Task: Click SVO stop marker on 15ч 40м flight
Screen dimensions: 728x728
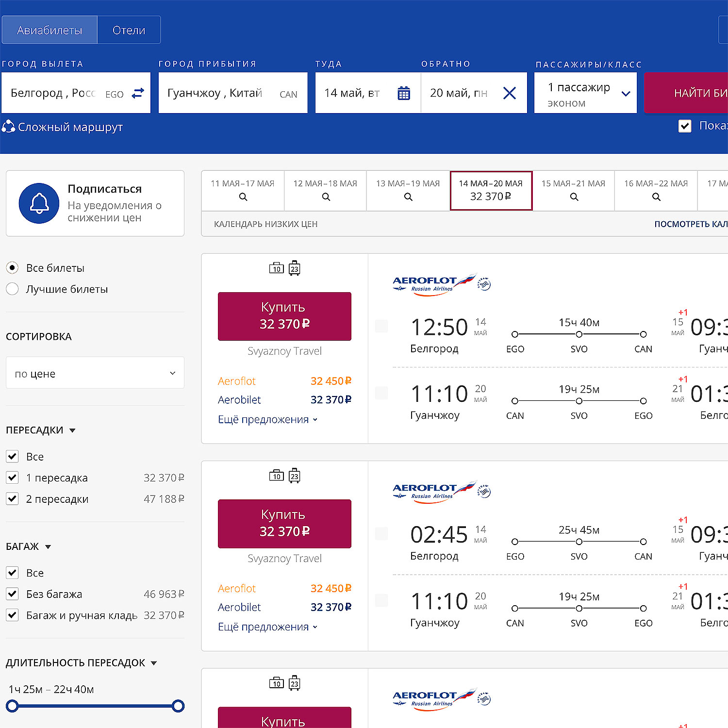Action: click(579, 334)
